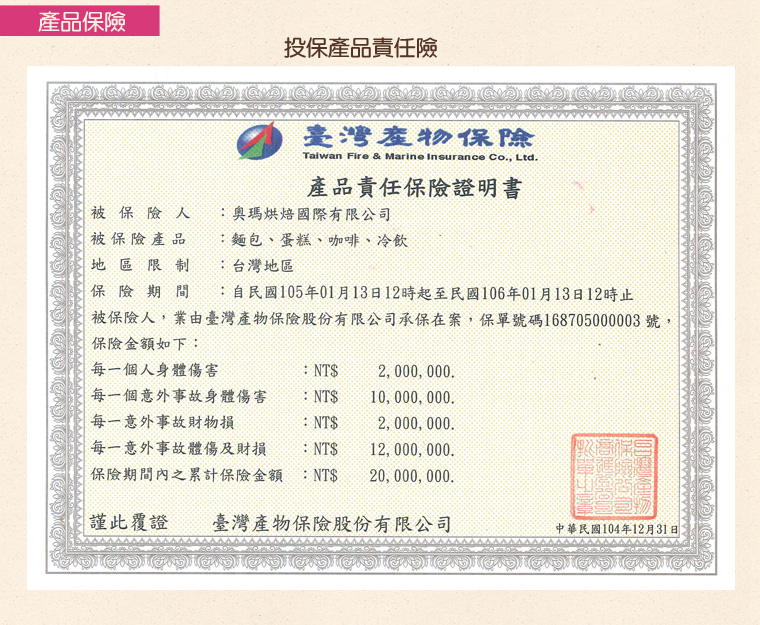Click the pink 產品保險 section tab
This screenshot has width=760, height=625.
[79, 21]
